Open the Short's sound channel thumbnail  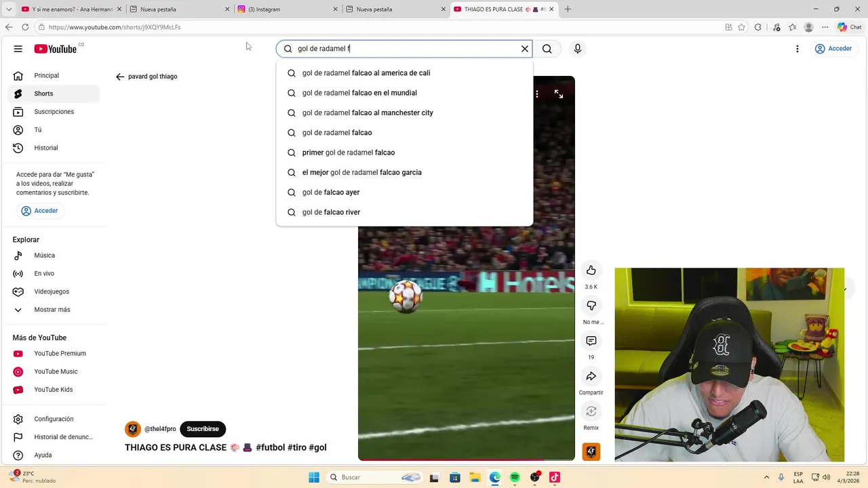(591, 451)
